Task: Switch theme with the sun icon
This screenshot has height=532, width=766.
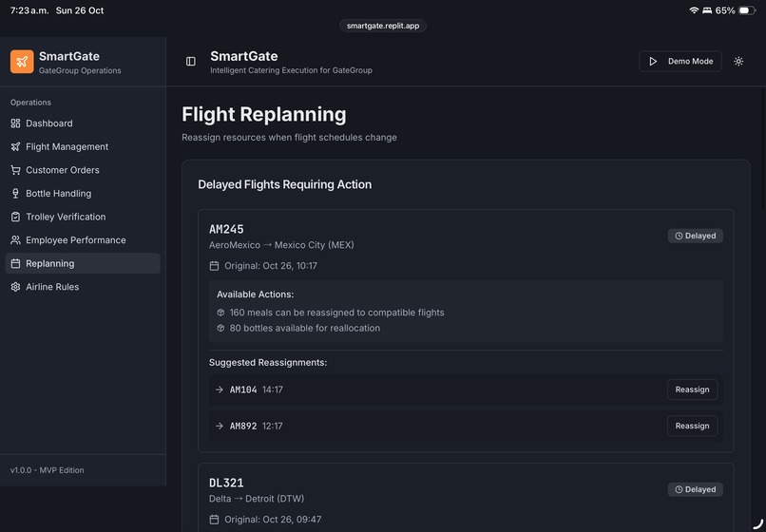Action: click(x=738, y=61)
